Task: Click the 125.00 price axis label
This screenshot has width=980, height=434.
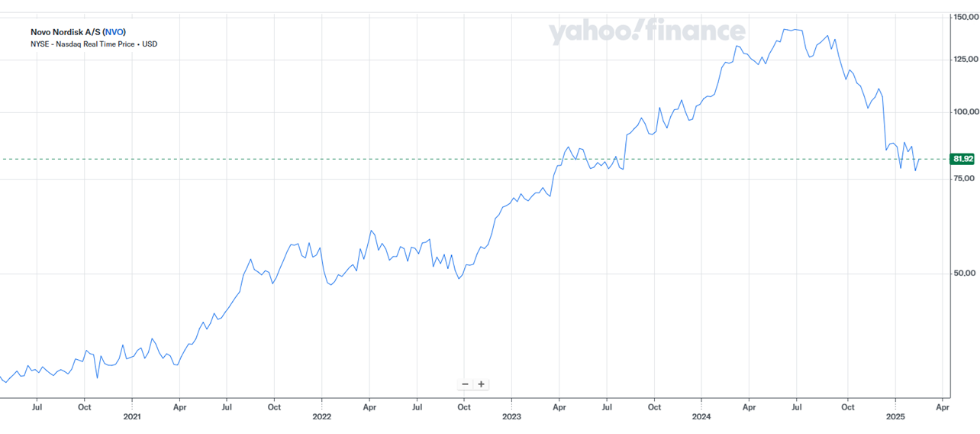Action: click(965, 59)
